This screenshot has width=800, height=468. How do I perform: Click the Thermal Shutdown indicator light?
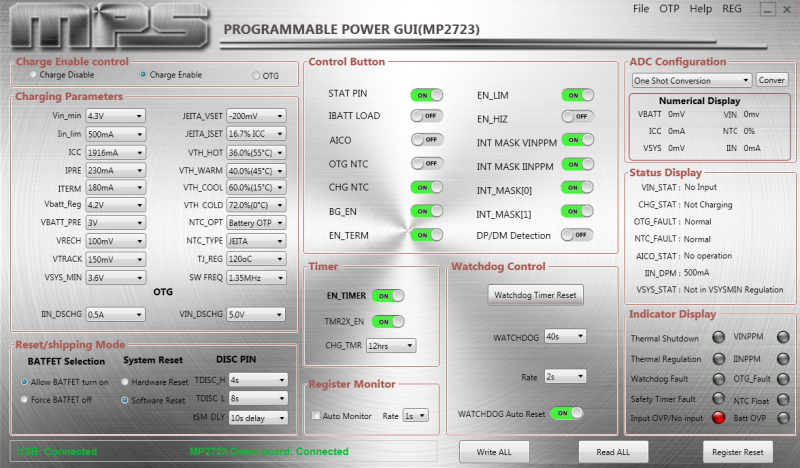(x=718, y=337)
